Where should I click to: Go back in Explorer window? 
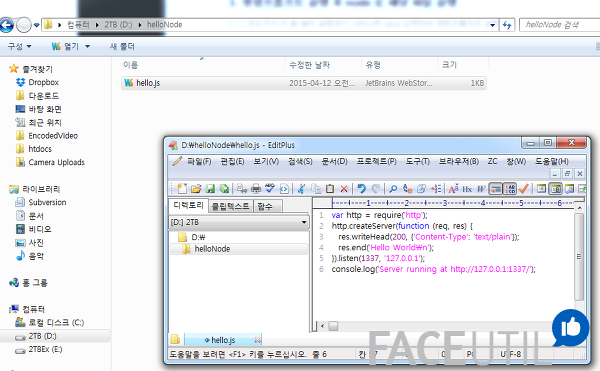pyautogui.click(x=7, y=25)
